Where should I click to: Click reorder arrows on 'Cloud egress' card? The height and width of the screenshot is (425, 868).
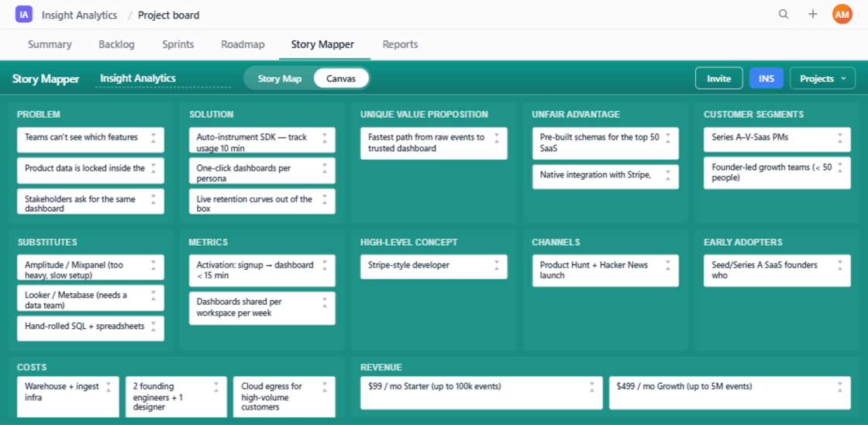pos(325,387)
